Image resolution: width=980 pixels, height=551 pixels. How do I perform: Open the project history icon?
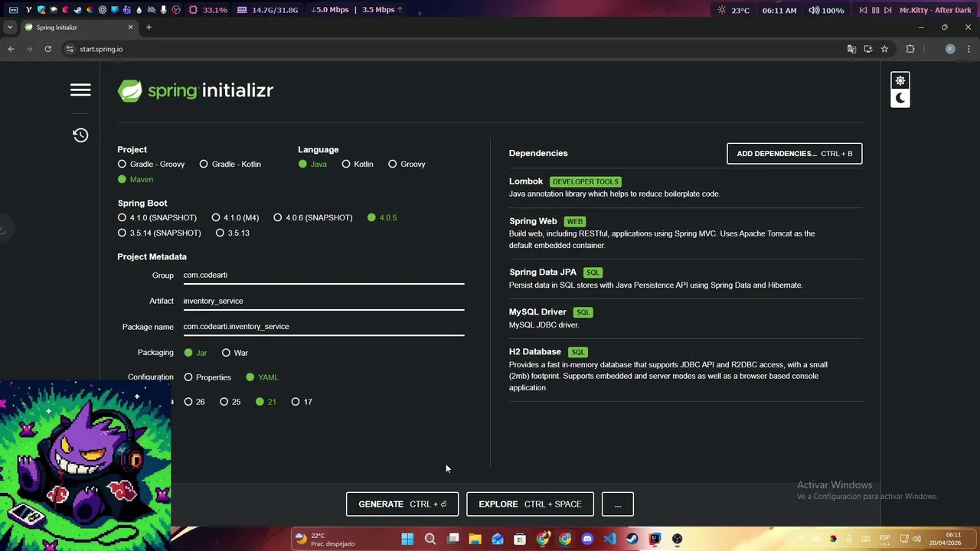click(80, 135)
